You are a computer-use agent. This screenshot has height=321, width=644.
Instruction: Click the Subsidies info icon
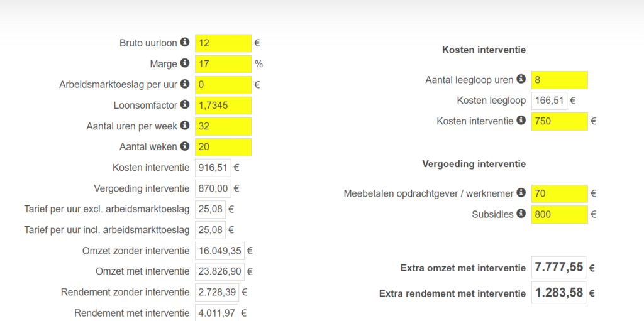click(521, 214)
